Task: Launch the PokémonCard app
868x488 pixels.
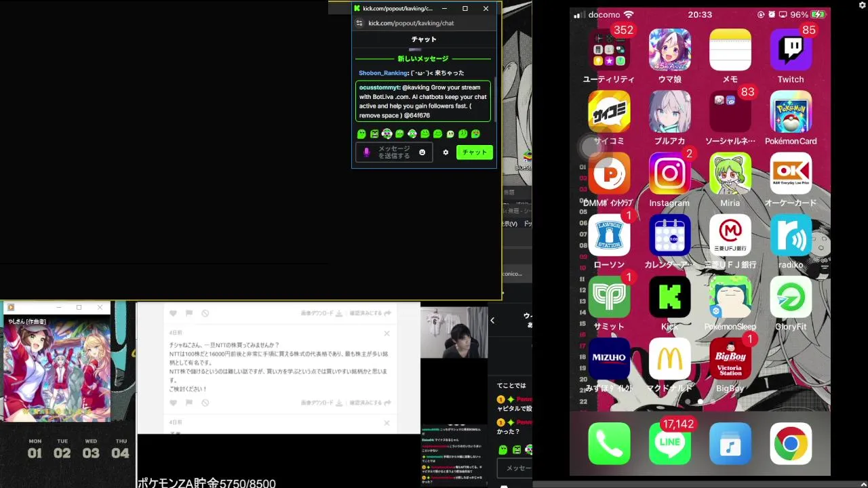Action: click(x=791, y=112)
